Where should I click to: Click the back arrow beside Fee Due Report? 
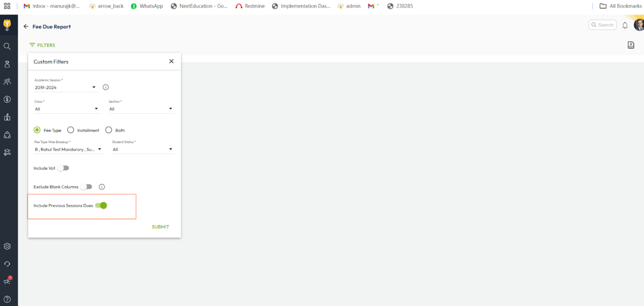pyautogui.click(x=26, y=26)
